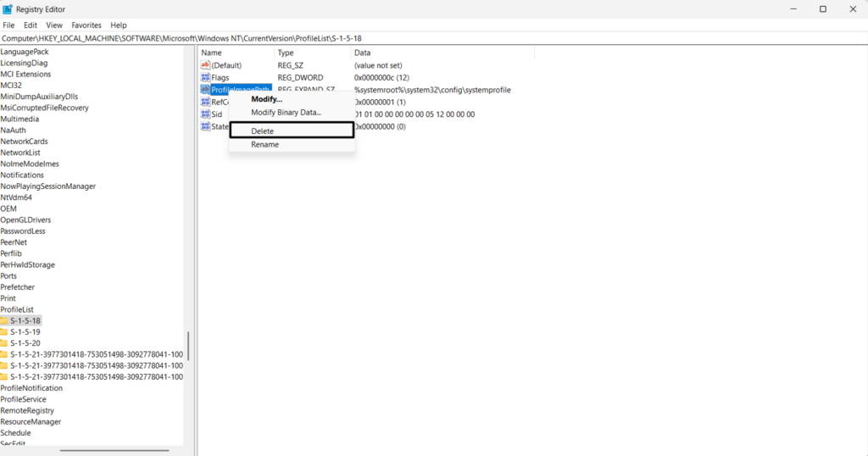Click the ProfileImagePath string value icon
868x456 pixels.
coord(205,89)
